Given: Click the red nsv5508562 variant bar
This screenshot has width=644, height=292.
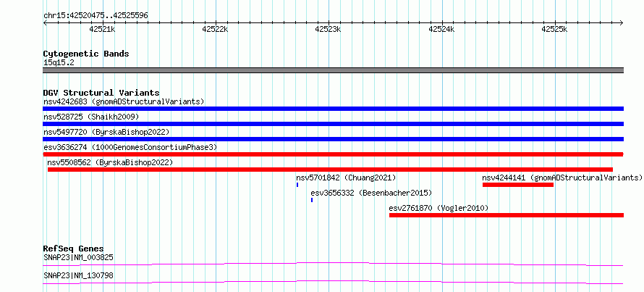Looking at the screenshot, I should click(330, 170).
